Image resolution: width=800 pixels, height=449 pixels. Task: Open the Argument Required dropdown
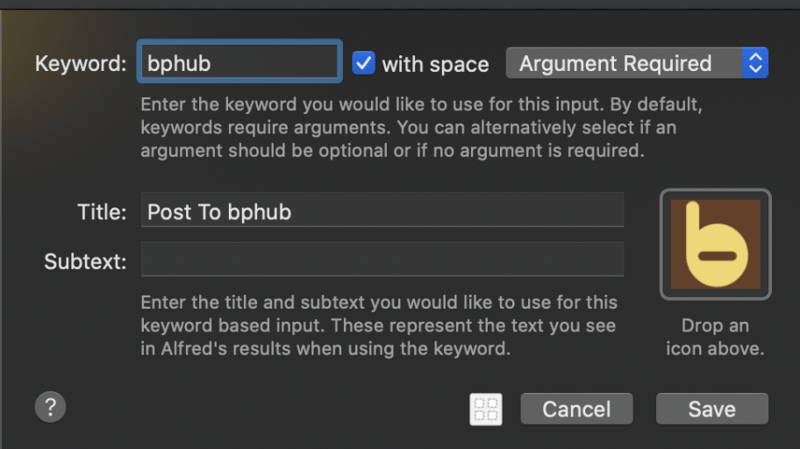click(x=625, y=63)
